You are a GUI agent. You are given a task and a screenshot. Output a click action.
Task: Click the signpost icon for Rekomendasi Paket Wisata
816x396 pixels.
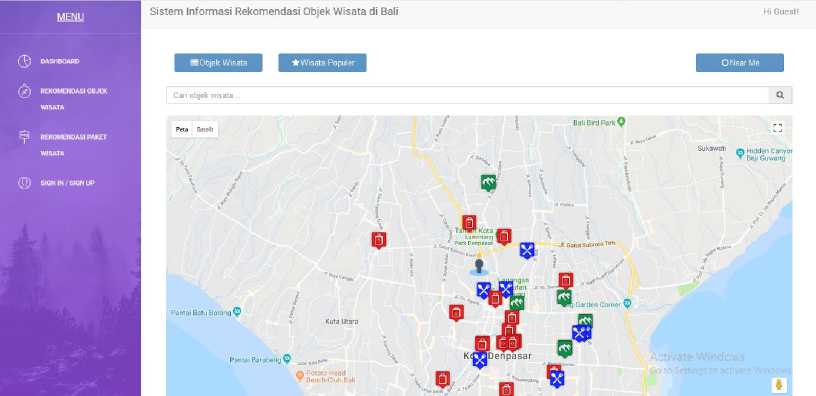(x=24, y=137)
